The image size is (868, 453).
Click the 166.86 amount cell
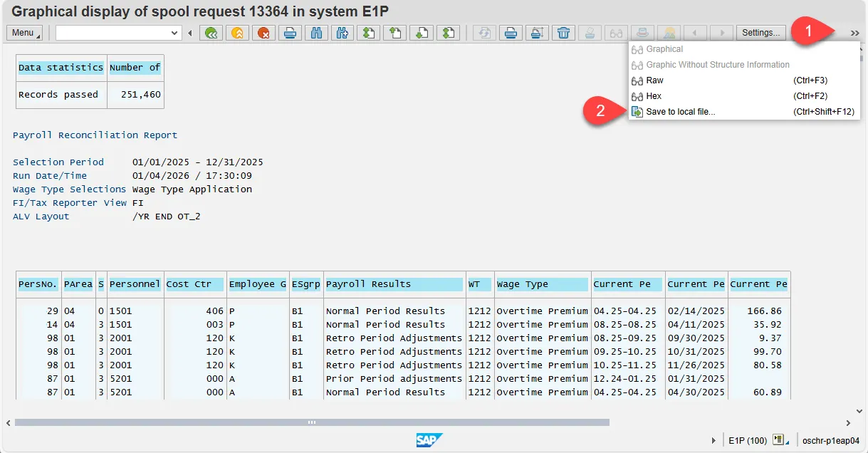(765, 311)
